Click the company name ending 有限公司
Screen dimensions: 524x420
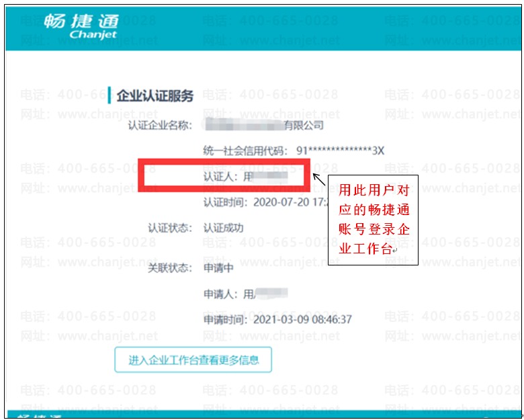[x=263, y=125]
